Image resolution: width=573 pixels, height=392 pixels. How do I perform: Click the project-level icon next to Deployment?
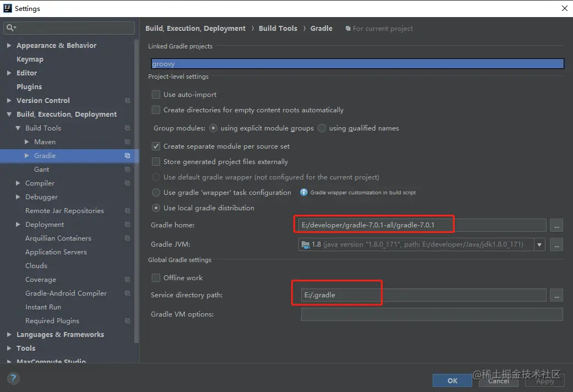click(127, 225)
